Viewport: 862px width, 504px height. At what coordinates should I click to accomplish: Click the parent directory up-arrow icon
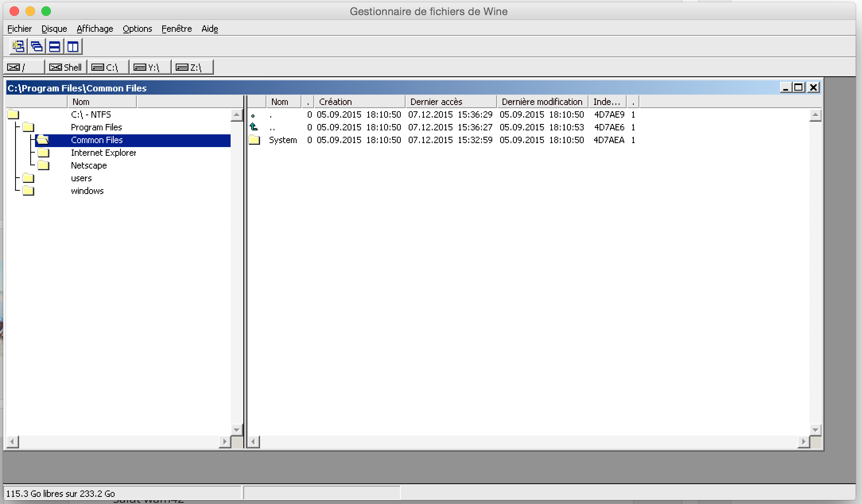[x=254, y=127]
